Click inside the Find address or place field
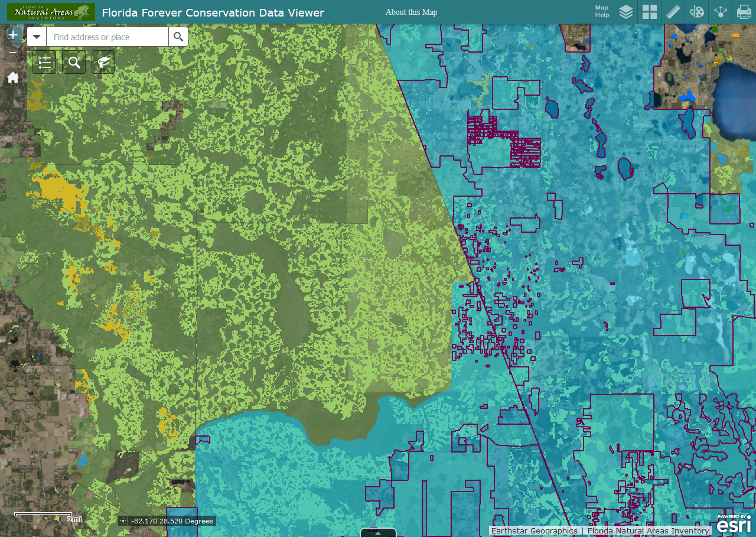The image size is (756, 537). point(106,37)
